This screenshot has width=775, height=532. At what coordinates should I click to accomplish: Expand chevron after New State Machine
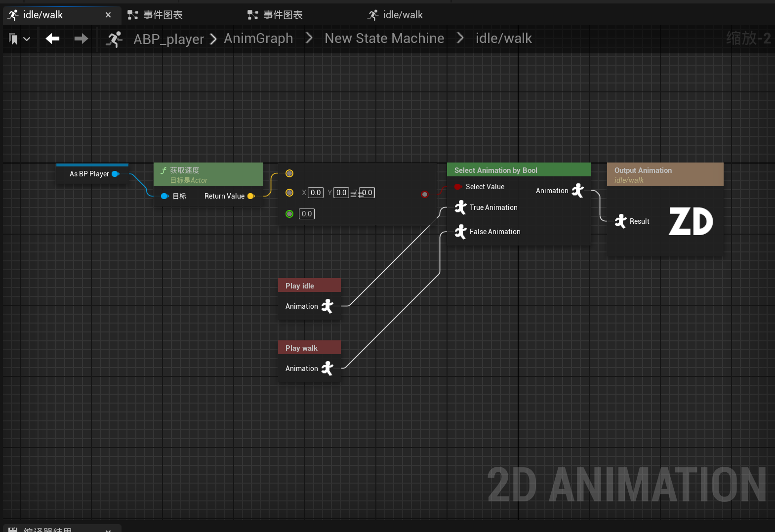(x=460, y=38)
